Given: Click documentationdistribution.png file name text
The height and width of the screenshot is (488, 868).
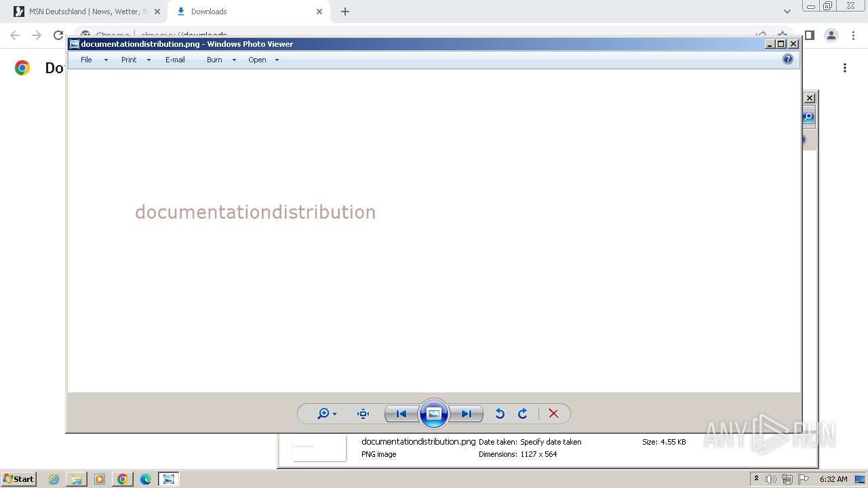Looking at the screenshot, I should (418, 441).
